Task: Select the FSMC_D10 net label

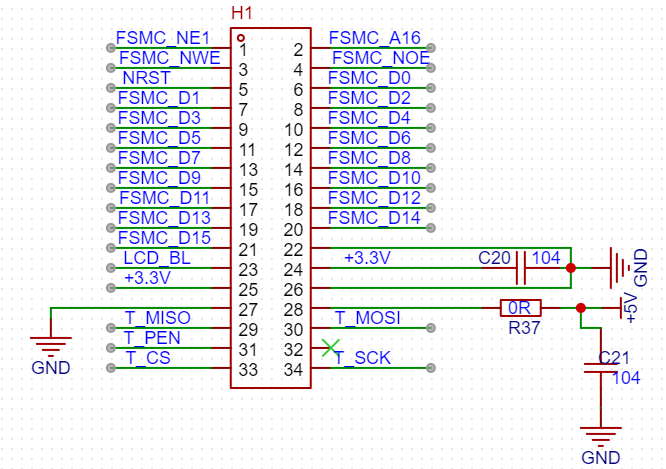Action: [x=374, y=178]
